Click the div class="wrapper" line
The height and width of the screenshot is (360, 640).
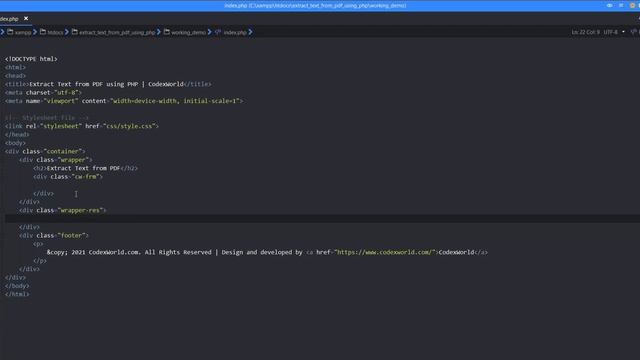pyautogui.click(x=56, y=160)
